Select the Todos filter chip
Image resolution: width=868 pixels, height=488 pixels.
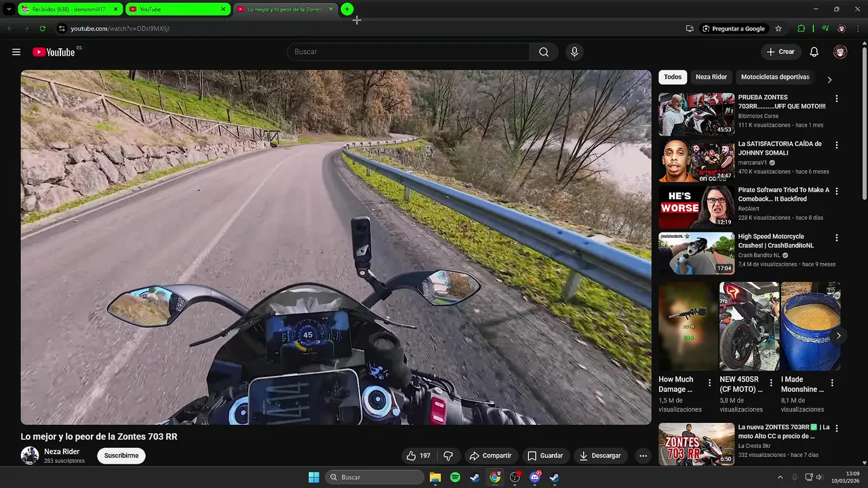point(673,77)
